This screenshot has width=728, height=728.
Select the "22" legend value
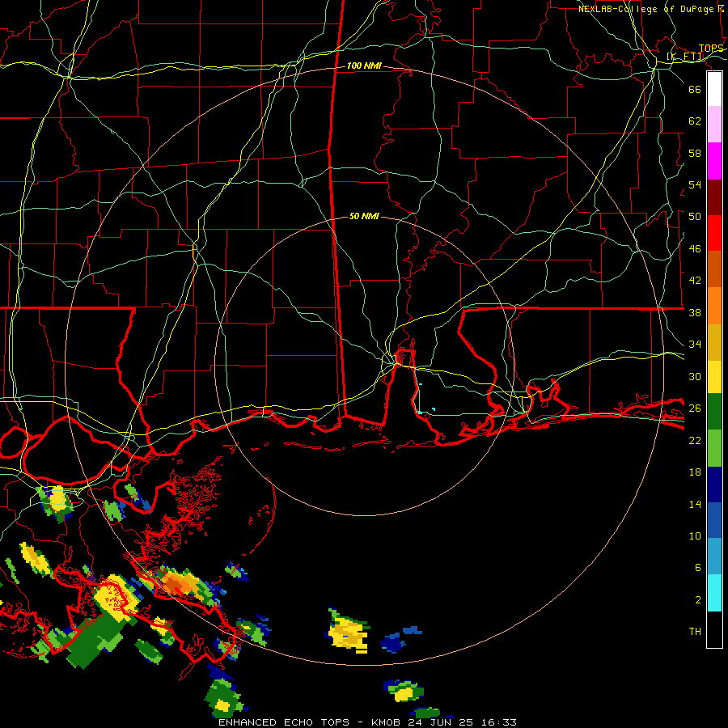695,440
